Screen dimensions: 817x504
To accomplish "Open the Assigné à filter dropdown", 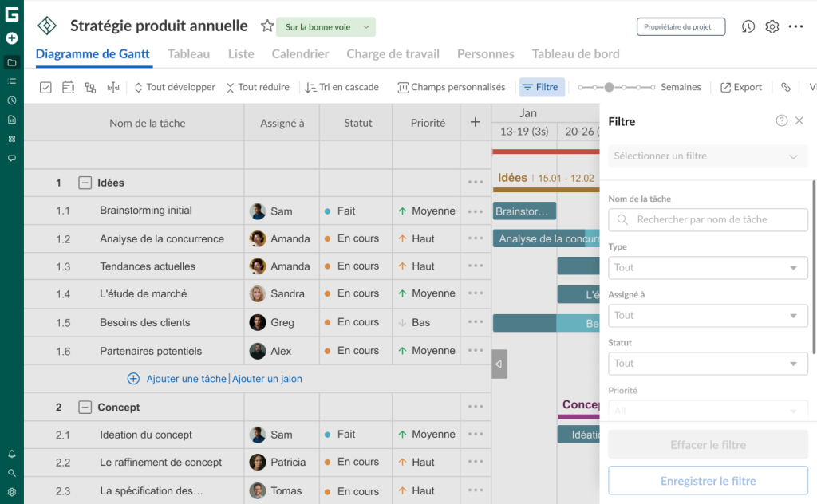I will click(x=708, y=316).
